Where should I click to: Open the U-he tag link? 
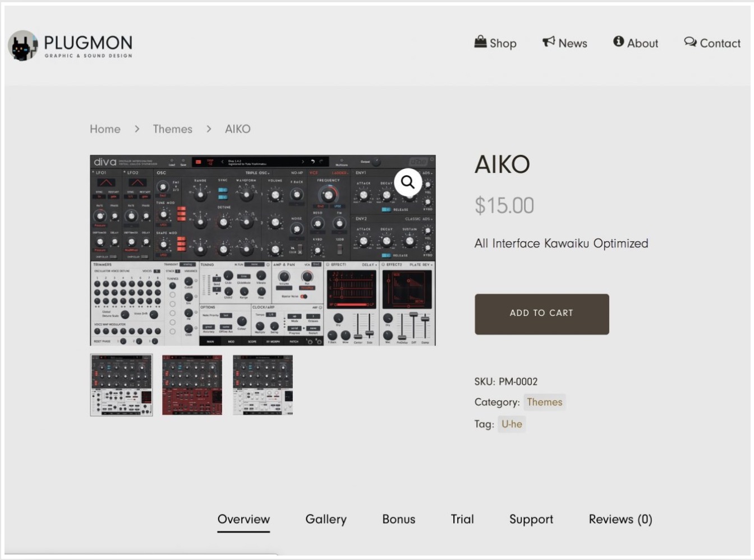tap(512, 424)
